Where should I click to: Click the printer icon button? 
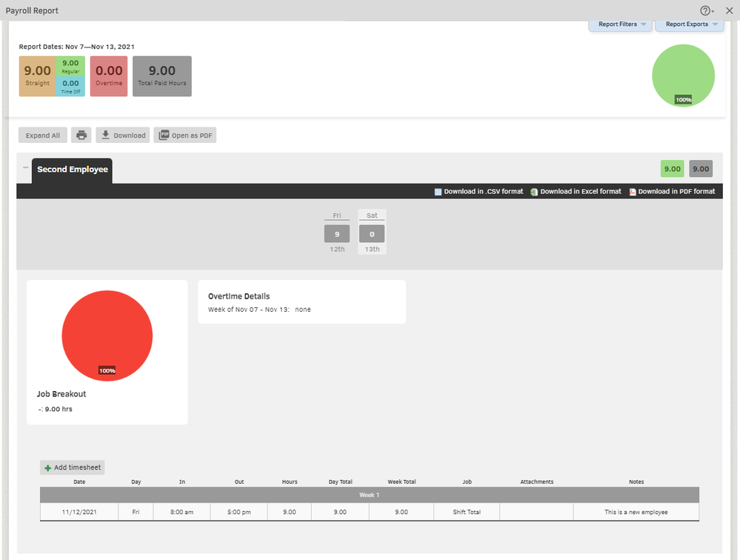pyautogui.click(x=81, y=136)
